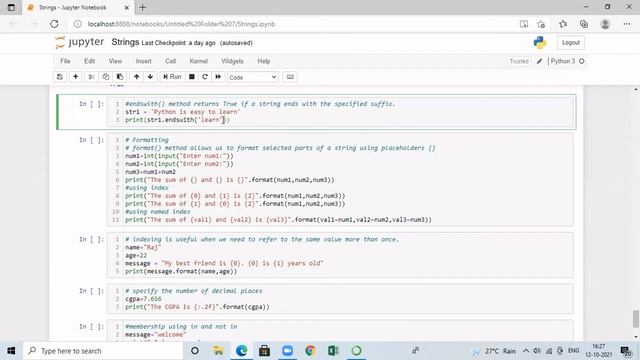Viewport: 640px width, 360px height.
Task: Open immersive reader icon in address bar
Action: click(x=524, y=24)
